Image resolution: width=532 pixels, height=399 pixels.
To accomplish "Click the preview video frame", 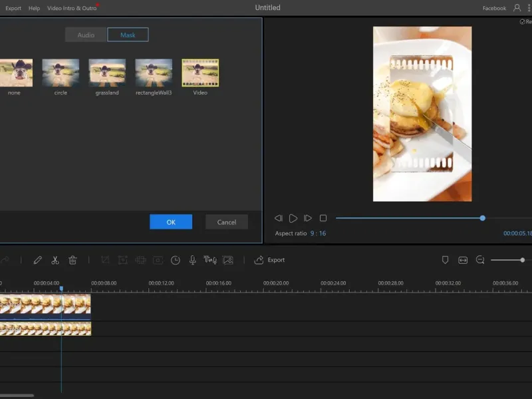I will [422, 114].
